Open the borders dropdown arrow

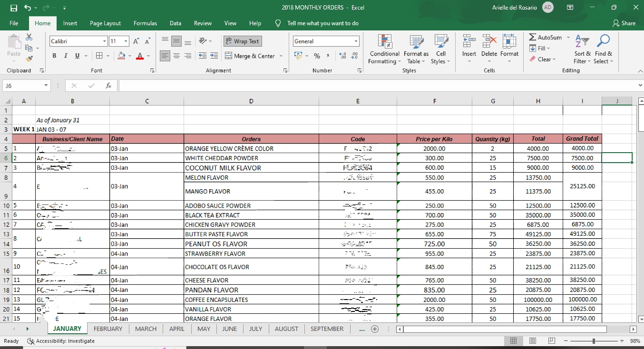coord(108,56)
